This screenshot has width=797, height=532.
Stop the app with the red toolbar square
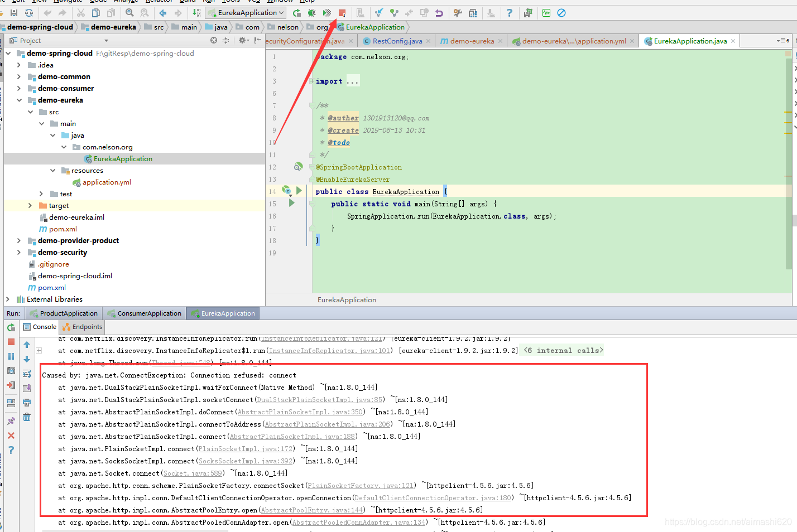pyautogui.click(x=342, y=13)
